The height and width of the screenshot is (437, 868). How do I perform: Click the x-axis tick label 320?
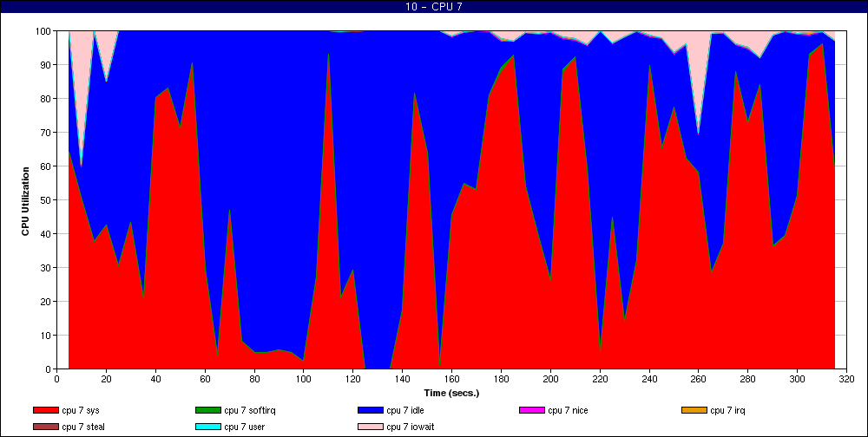pos(847,379)
